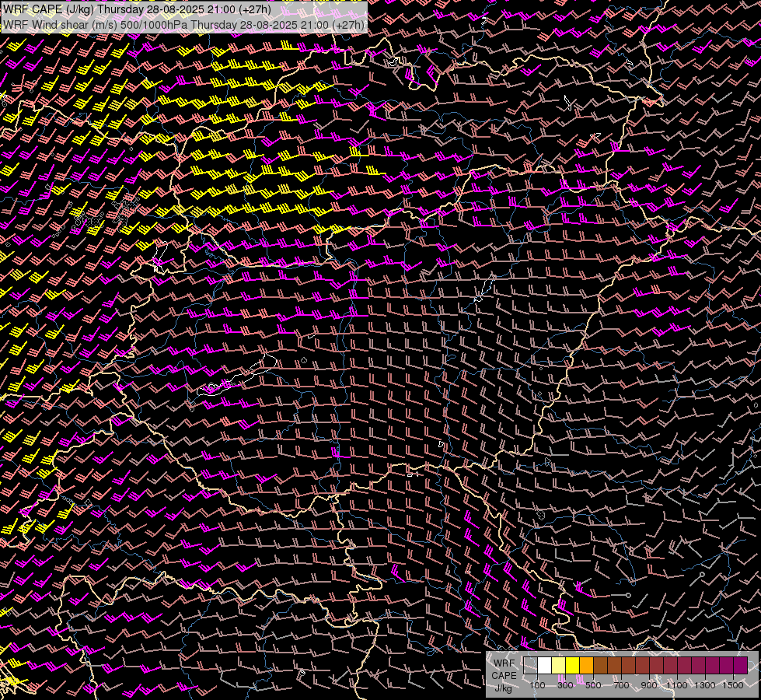Click the orange CAPE legend swatch
761x700 pixels.
pos(587,666)
